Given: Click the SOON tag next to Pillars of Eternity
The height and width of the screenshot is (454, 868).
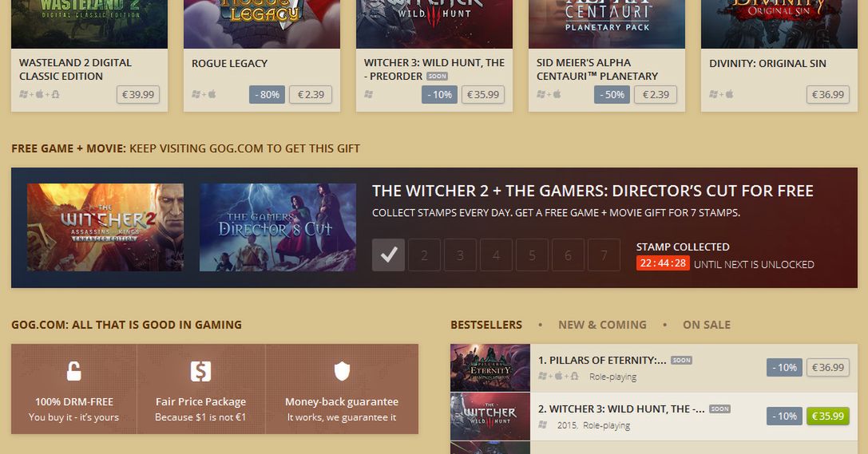Looking at the screenshot, I should click(681, 360).
